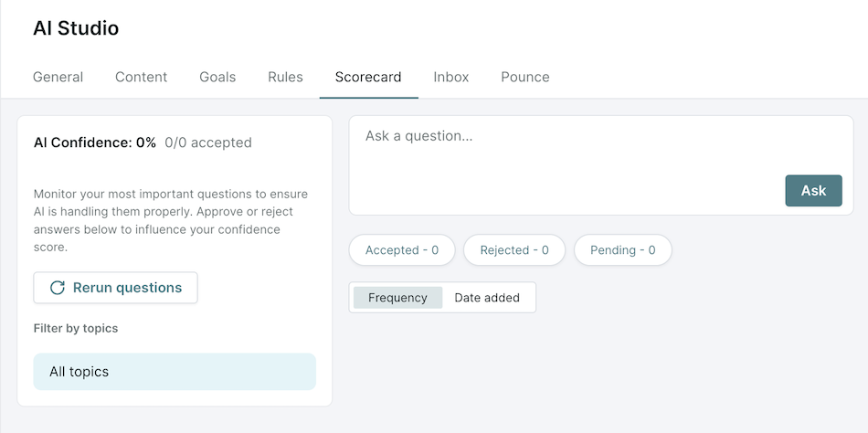The height and width of the screenshot is (433, 868).
Task: Sort questions by Date added
Action: 487,298
